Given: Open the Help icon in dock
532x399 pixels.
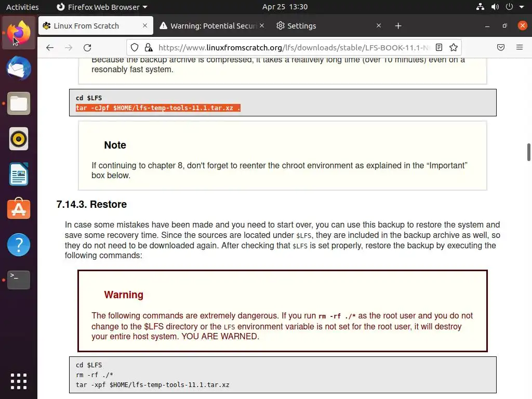Looking at the screenshot, I should click(x=19, y=245).
